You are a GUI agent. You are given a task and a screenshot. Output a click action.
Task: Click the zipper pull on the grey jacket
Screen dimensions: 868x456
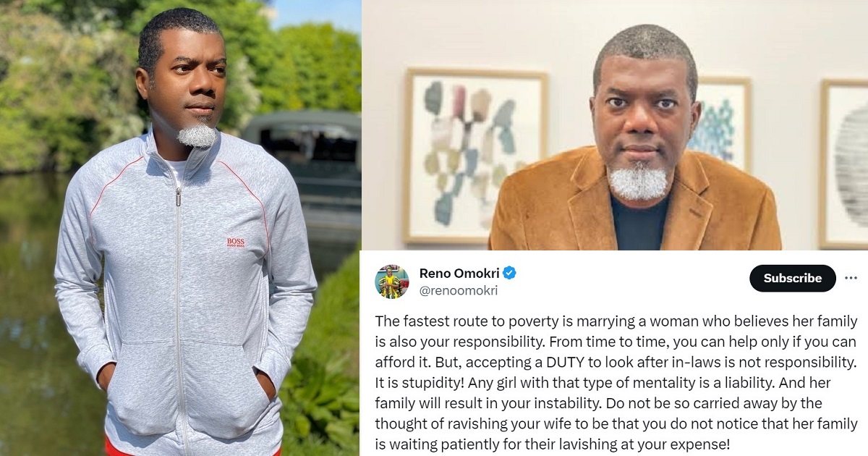[x=177, y=197]
